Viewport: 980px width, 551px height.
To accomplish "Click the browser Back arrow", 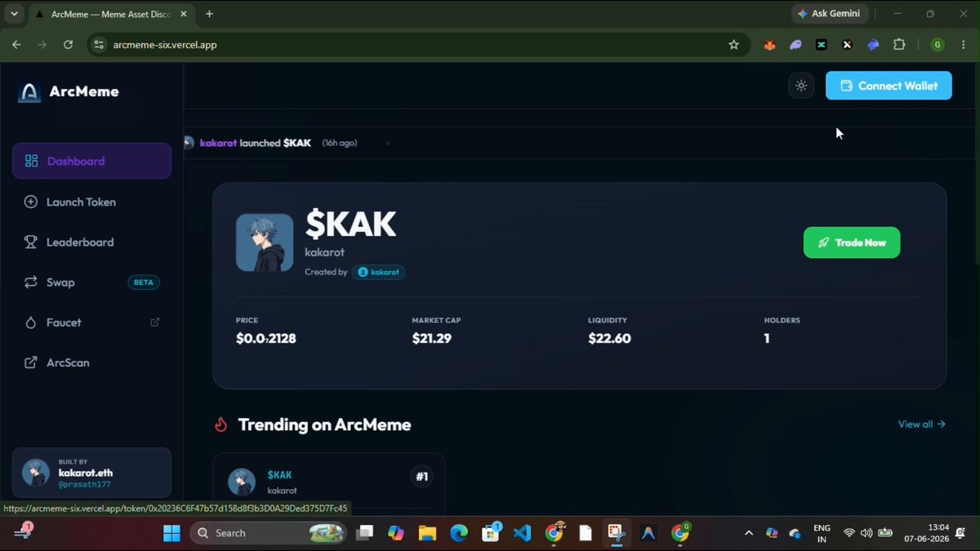I will [x=16, y=45].
